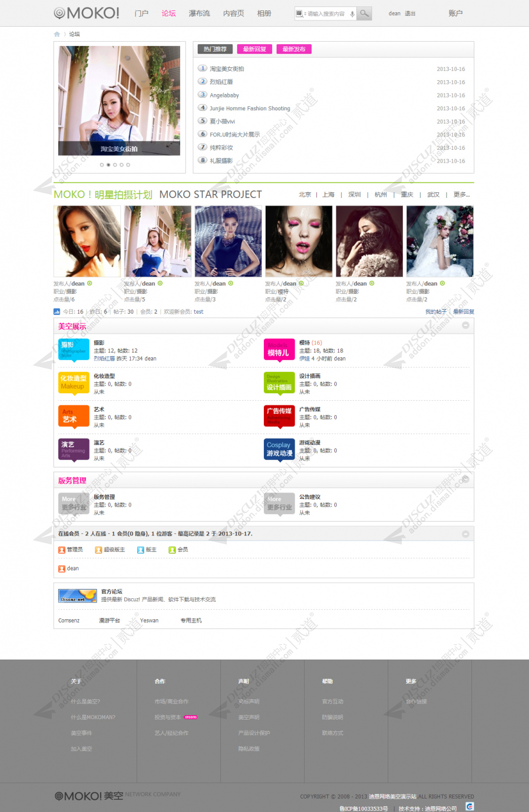Screen dimensions: 529x812
Task: Open the Cosplay 游戏动漫 blue icon
Action: click(x=279, y=450)
